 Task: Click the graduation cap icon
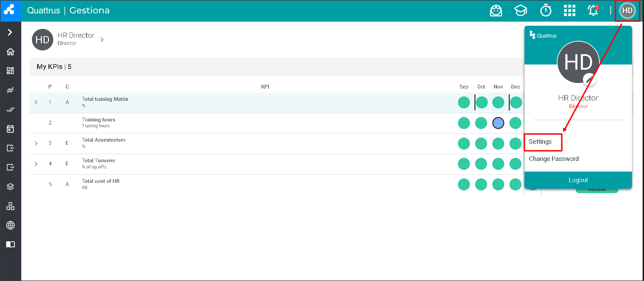coord(520,11)
